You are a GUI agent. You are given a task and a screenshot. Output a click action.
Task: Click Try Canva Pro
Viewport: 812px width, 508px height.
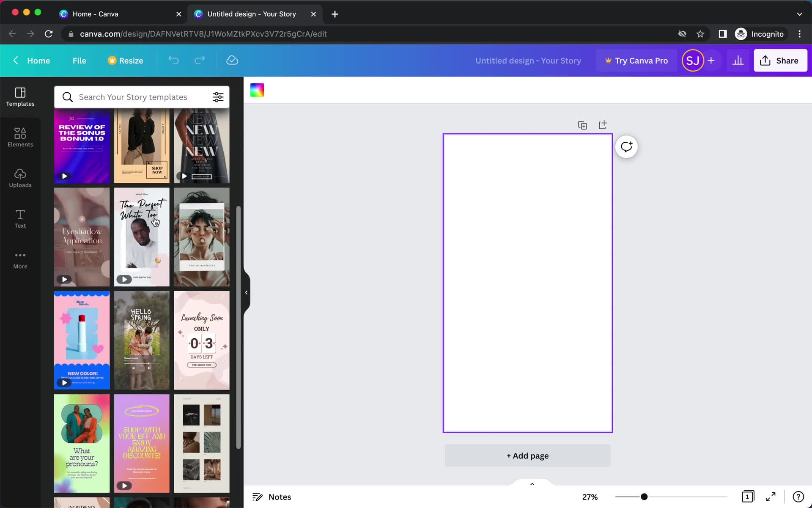tap(636, 61)
